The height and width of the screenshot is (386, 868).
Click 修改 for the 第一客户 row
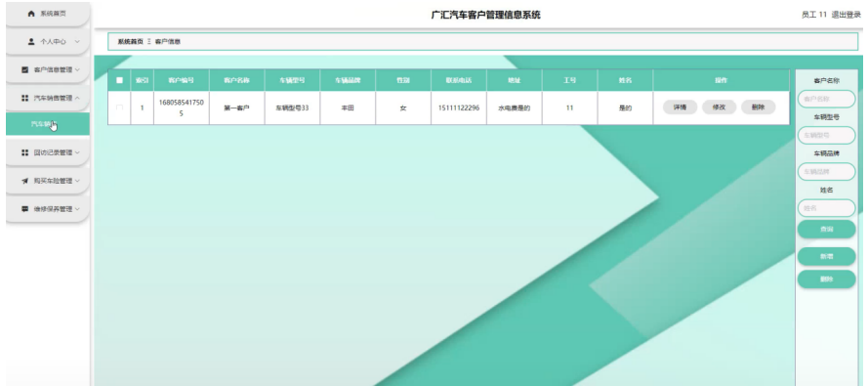pos(719,107)
